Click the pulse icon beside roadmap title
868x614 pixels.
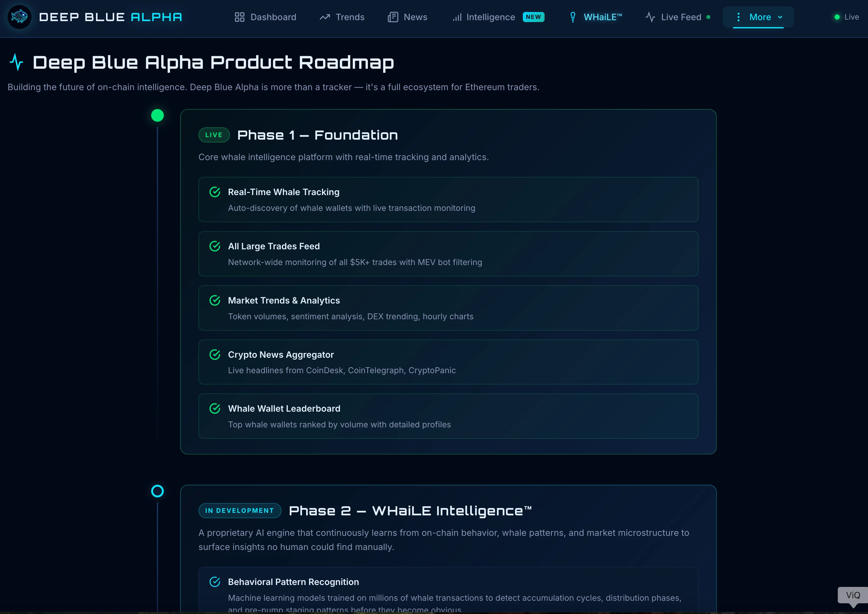point(17,62)
